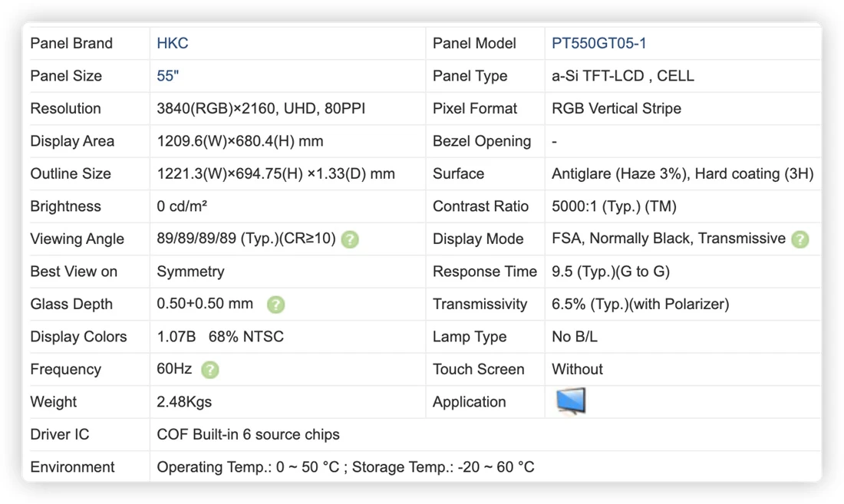844x504 pixels.
Task: Select the brightness value "0 cd/m²"
Action: pyautogui.click(x=182, y=206)
